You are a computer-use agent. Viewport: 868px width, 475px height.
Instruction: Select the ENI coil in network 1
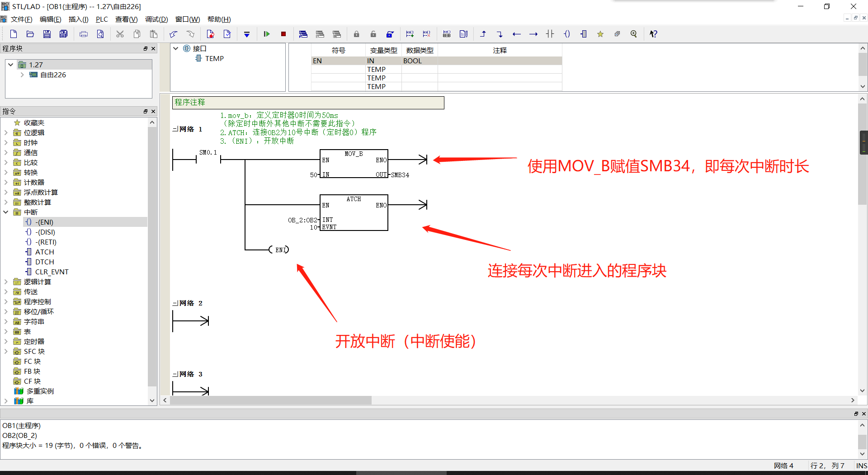(x=280, y=249)
